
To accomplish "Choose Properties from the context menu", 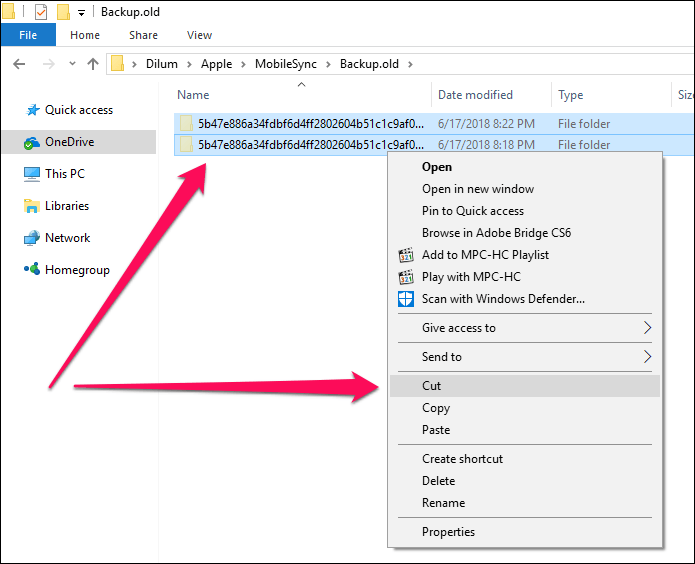I will [x=525, y=532].
